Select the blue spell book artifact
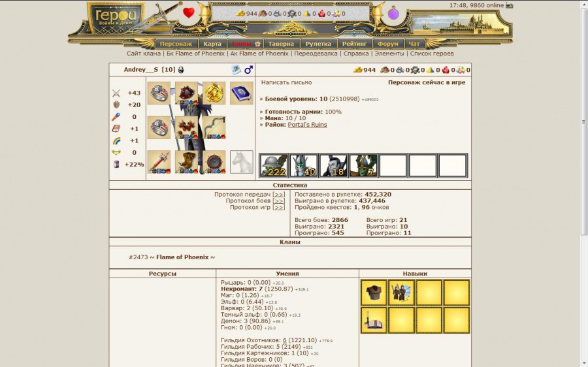Screen dimensions: 588x367 (x=241, y=93)
